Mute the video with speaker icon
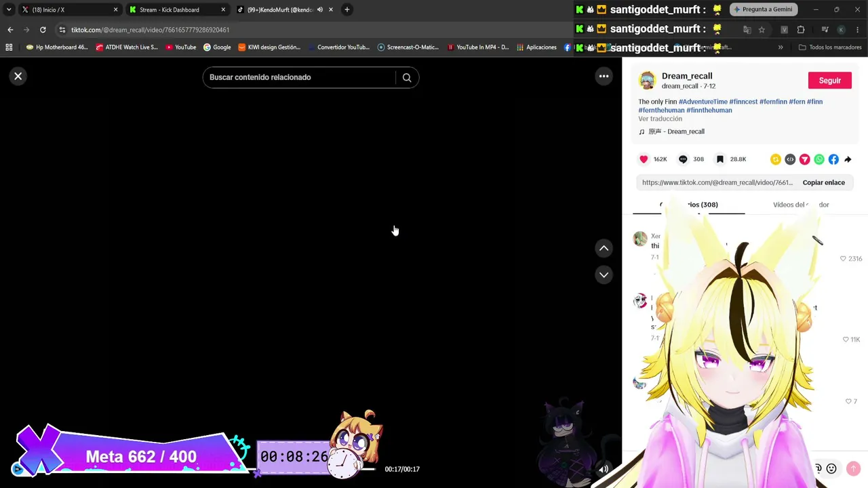 tap(603, 469)
